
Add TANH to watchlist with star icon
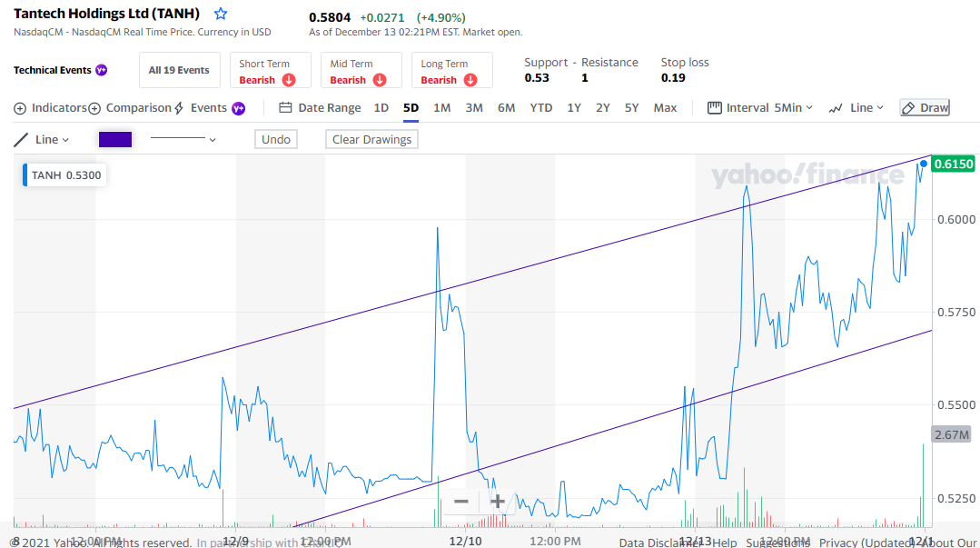point(221,14)
